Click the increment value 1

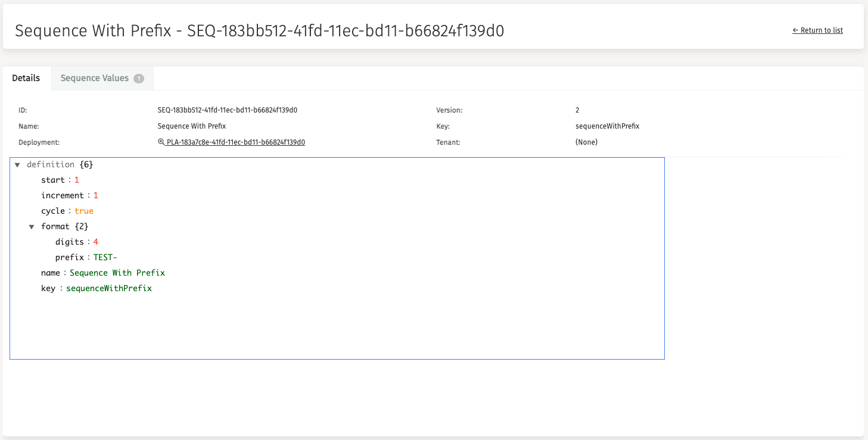(95, 195)
